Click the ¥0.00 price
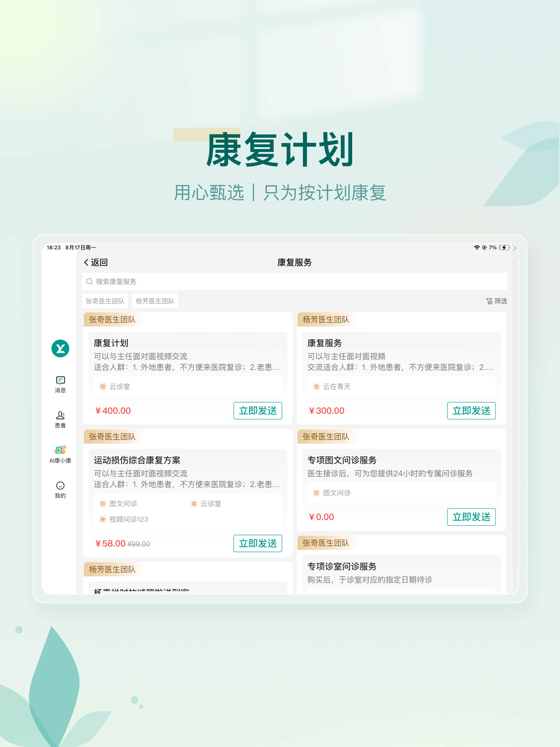 coord(321,517)
